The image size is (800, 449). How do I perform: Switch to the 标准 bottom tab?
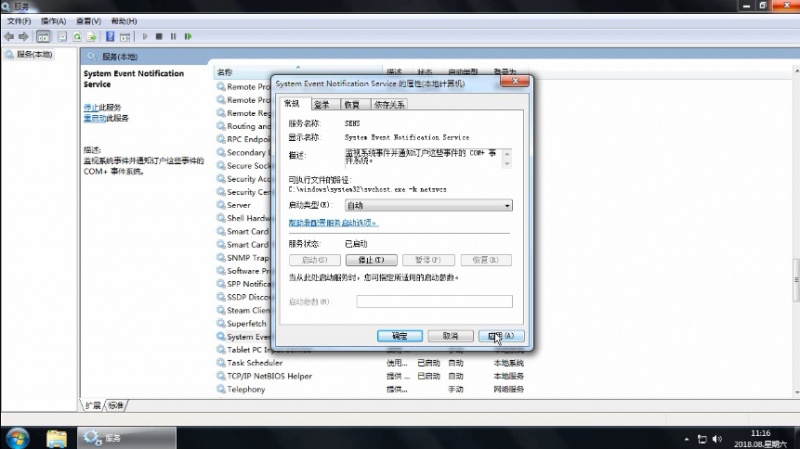tap(116, 406)
